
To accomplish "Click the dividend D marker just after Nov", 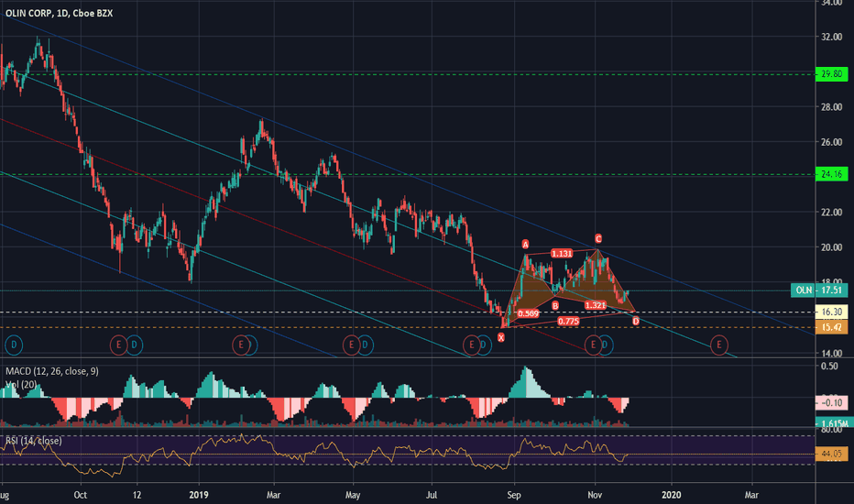I will click(x=605, y=345).
